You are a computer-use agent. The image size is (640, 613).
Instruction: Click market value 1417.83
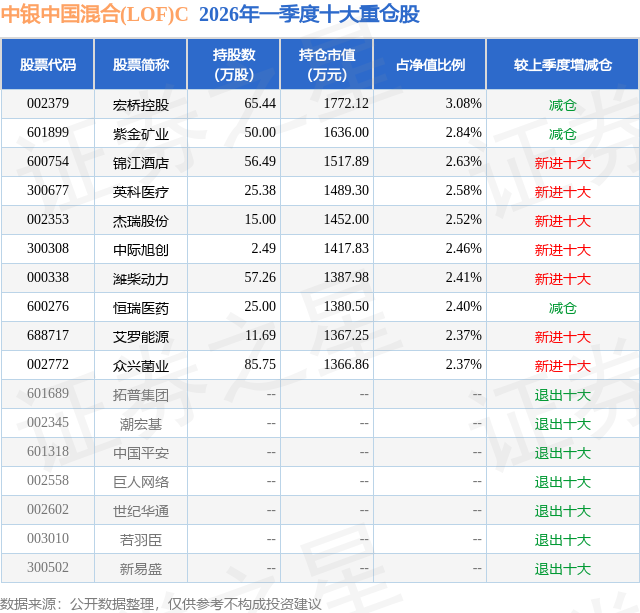click(346, 248)
